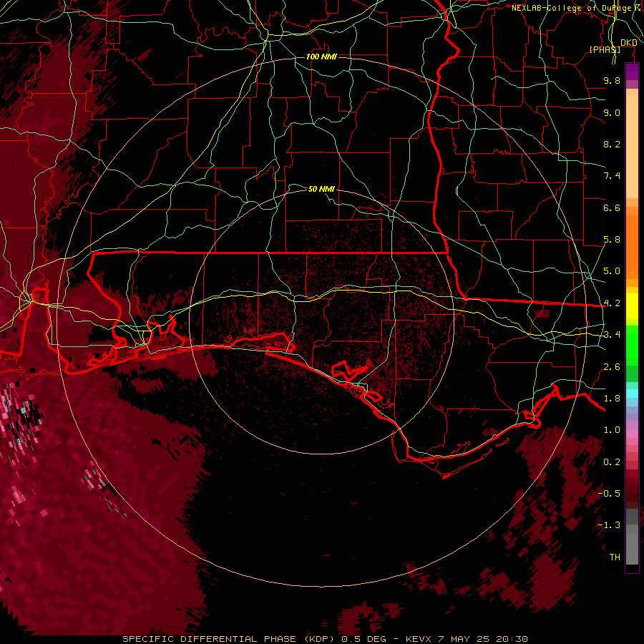Click the 6.6 scale value
Screen dimensions: 644x644
[612, 208]
